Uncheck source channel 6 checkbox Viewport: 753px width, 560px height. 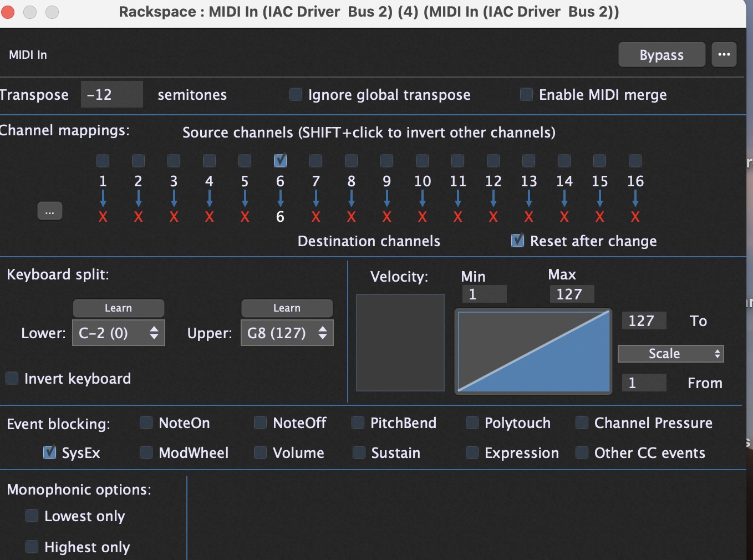tap(281, 161)
